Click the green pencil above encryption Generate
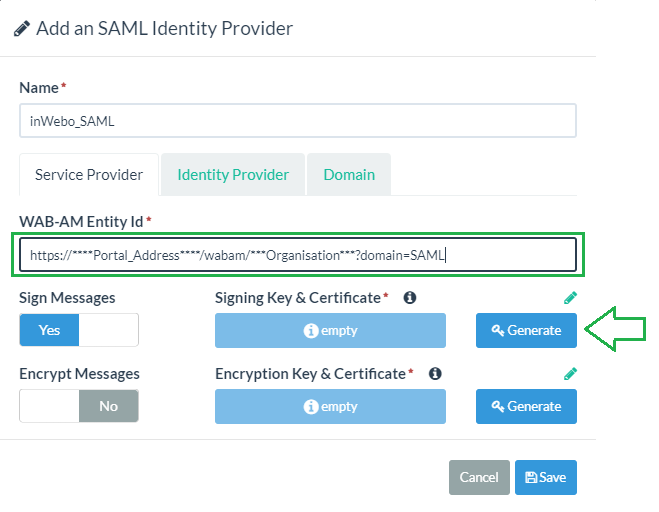659x512 pixels. click(570, 374)
